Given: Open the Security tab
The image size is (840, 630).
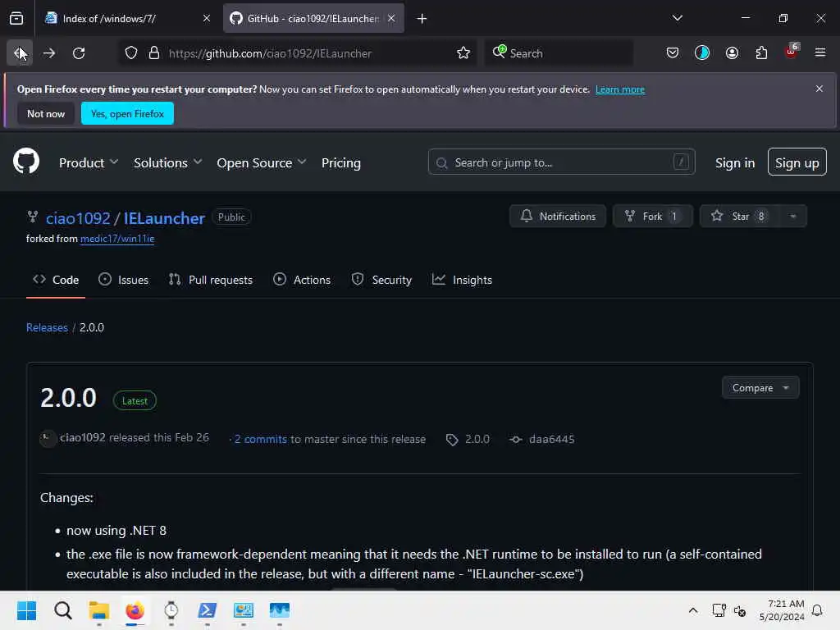Looking at the screenshot, I should [x=381, y=281].
